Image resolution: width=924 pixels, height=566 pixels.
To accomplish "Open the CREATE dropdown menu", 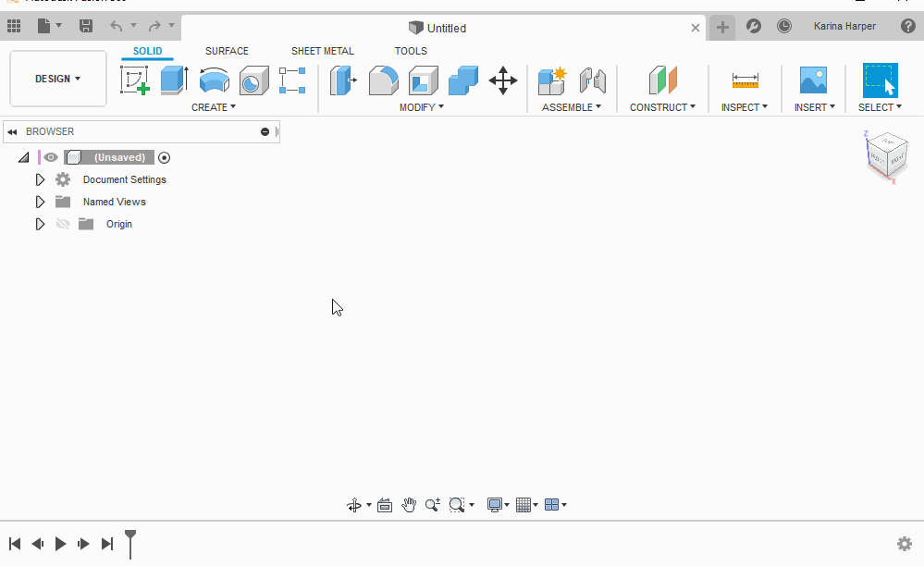I will pyautogui.click(x=213, y=107).
